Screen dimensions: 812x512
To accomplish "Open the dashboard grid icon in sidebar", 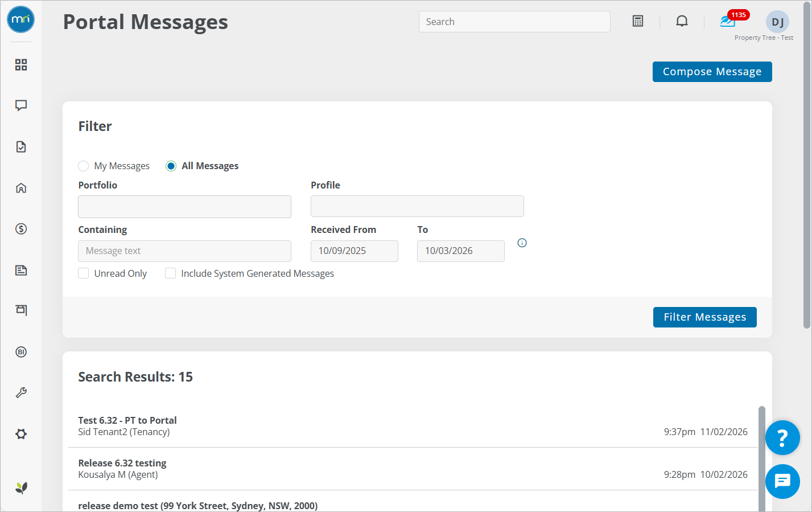I will [21, 65].
